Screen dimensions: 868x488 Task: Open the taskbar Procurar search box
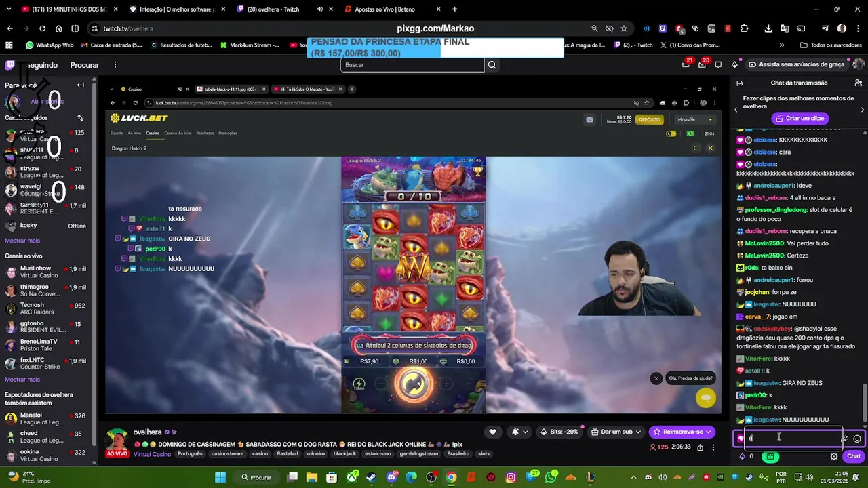point(257,477)
